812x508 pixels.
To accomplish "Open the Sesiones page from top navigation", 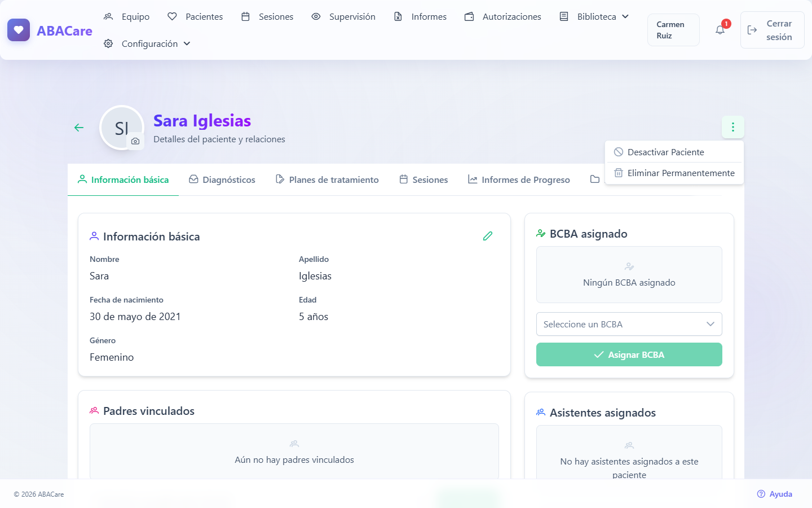I will click(267, 17).
